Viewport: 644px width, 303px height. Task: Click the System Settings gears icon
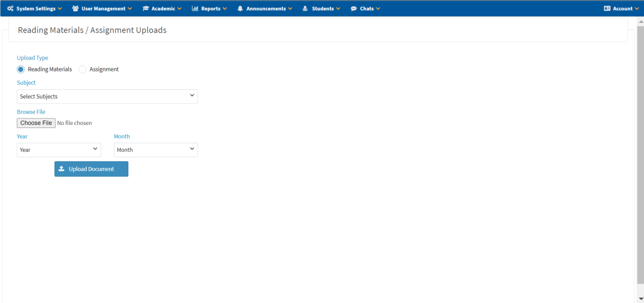(x=10, y=8)
